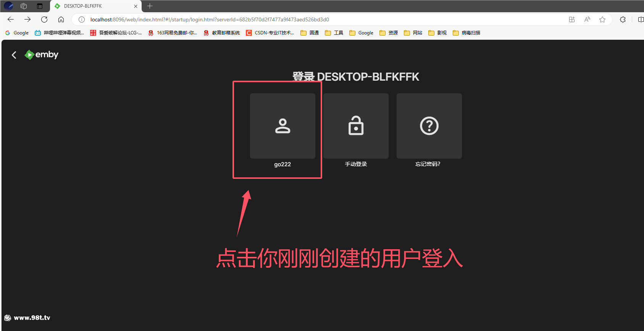Expand the 圆通 bookmark folder
Screen dimensions: 644x331
(310, 33)
